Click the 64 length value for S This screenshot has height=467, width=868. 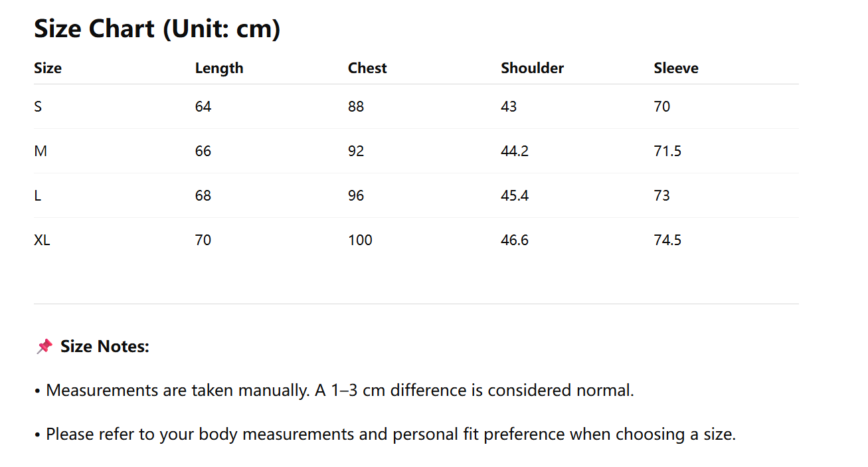click(203, 106)
